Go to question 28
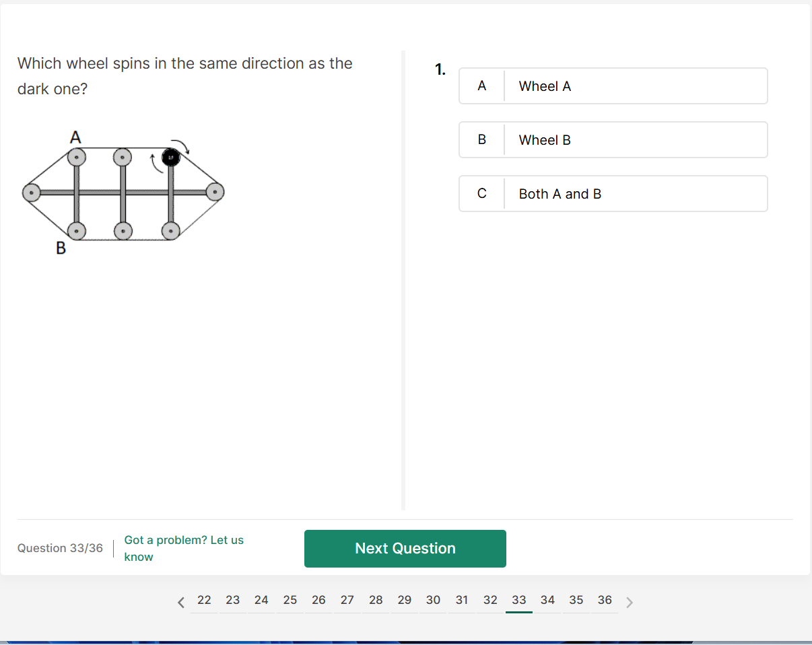 (x=376, y=600)
